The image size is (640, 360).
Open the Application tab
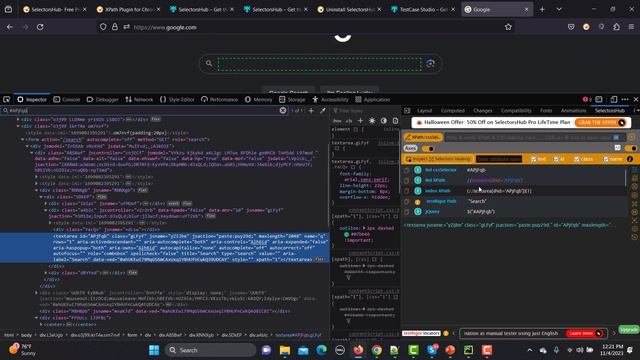372,99
